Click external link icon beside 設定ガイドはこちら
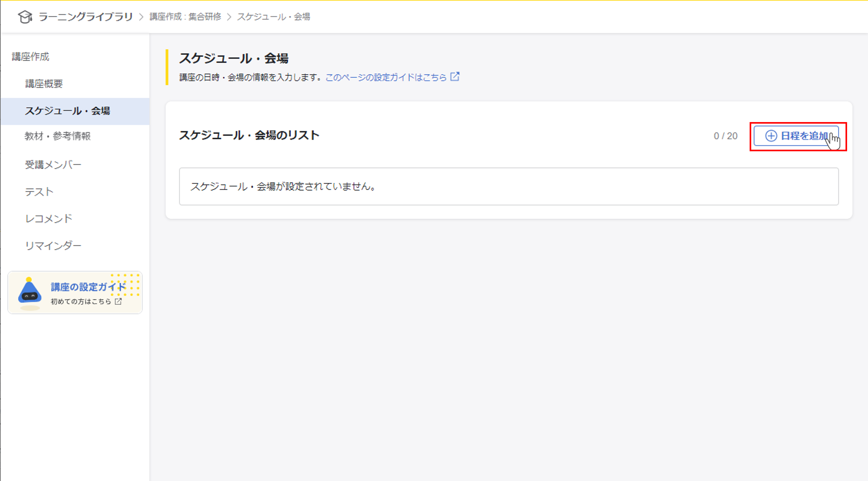The height and width of the screenshot is (481, 868). (455, 77)
